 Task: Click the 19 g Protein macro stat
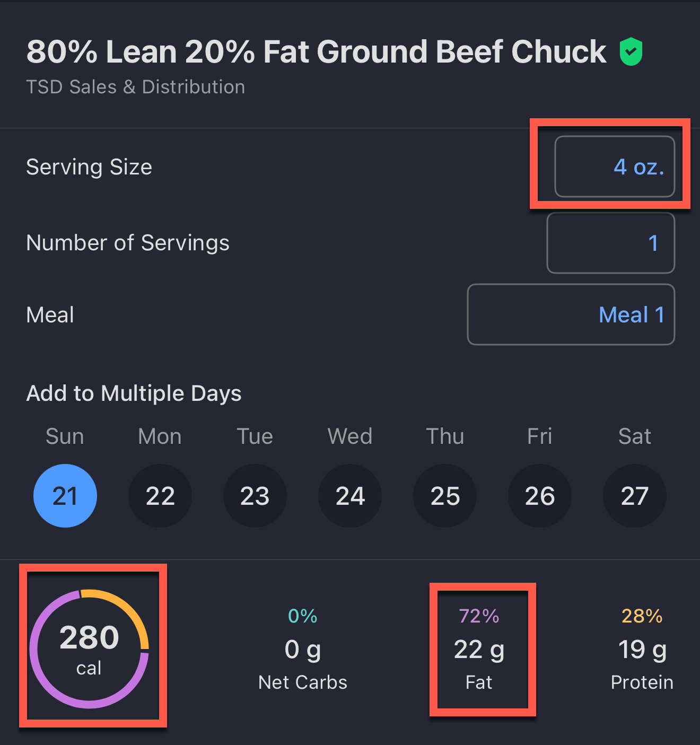(642, 650)
